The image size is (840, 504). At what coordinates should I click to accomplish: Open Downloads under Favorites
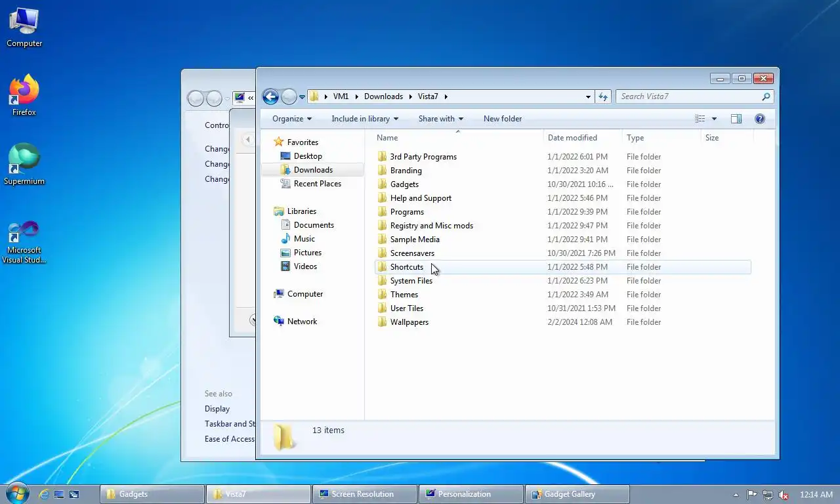313,170
